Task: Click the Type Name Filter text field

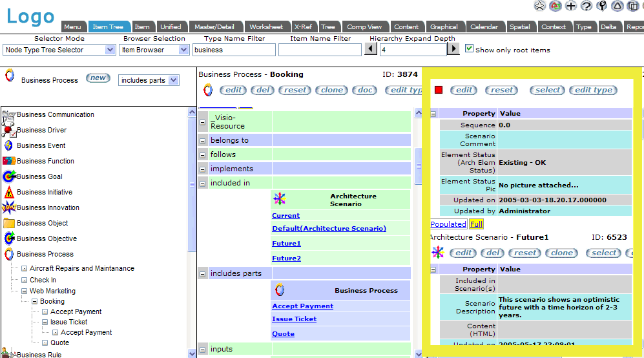Action: point(233,50)
